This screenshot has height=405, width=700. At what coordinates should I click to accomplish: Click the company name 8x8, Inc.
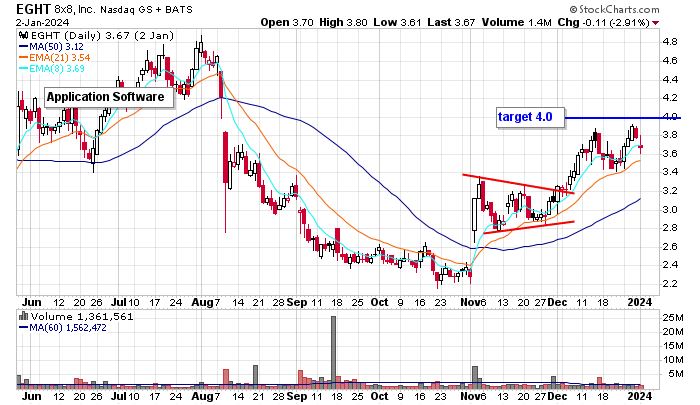coord(75,9)
